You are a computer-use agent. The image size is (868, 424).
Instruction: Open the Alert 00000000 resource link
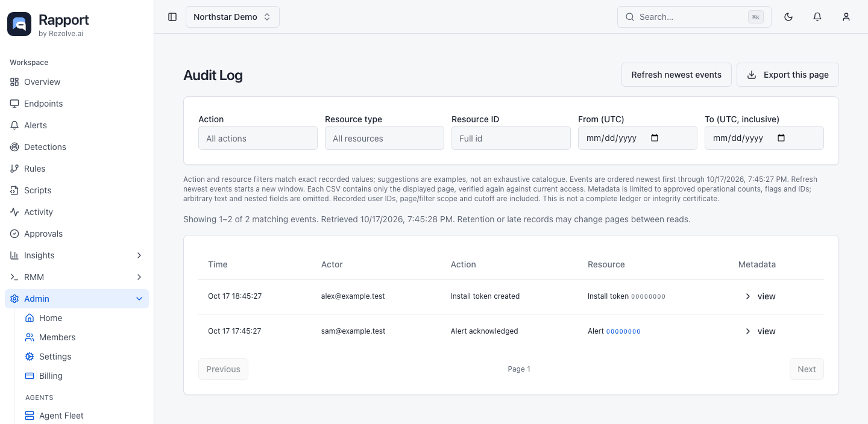coord(623,332)
